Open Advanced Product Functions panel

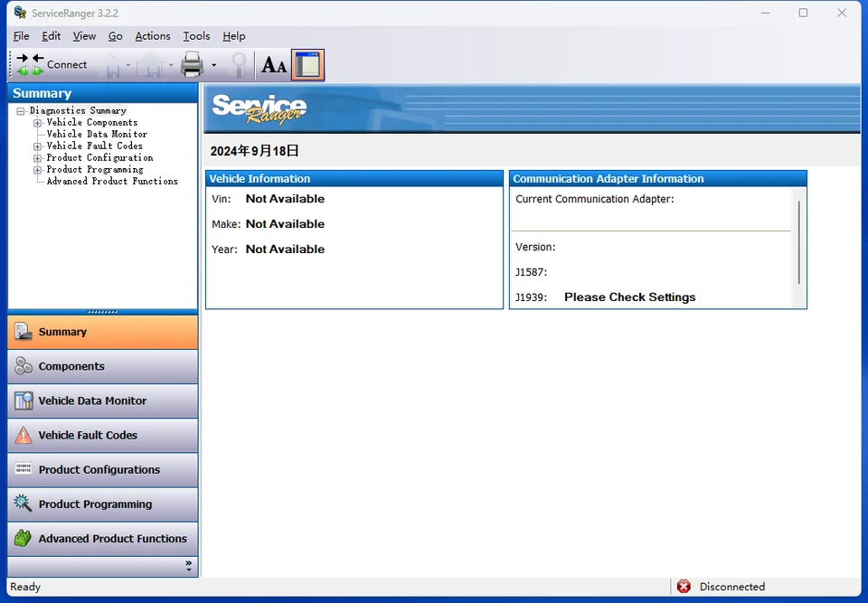(103, 538)
